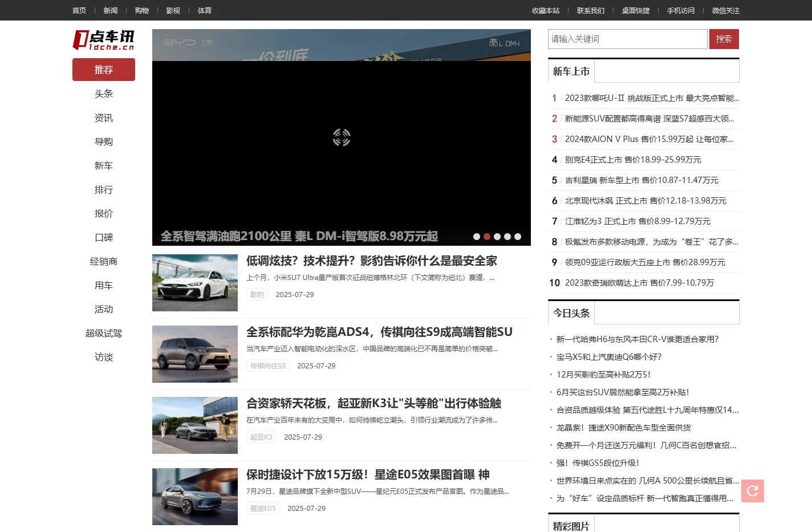
Task: Open headline 全系标配华为乾崑ADS4
Action: 379,332
